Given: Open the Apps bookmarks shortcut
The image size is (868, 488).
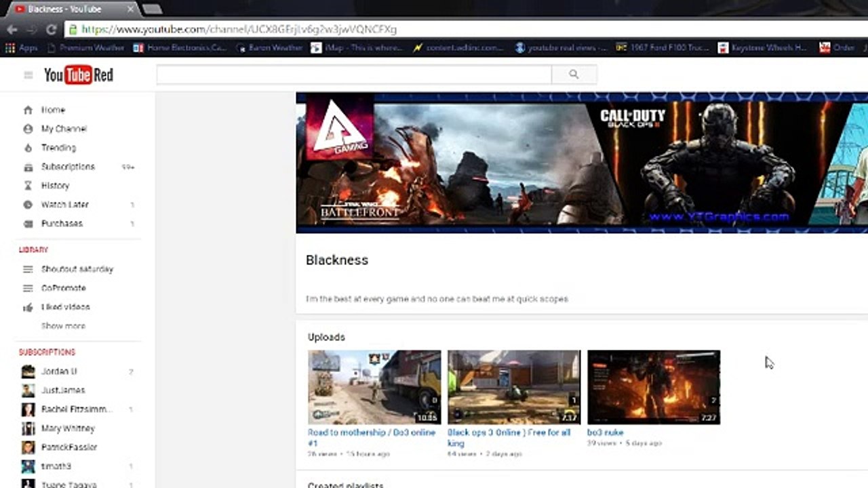Looking at the screenshot, I should click(21, 47).
